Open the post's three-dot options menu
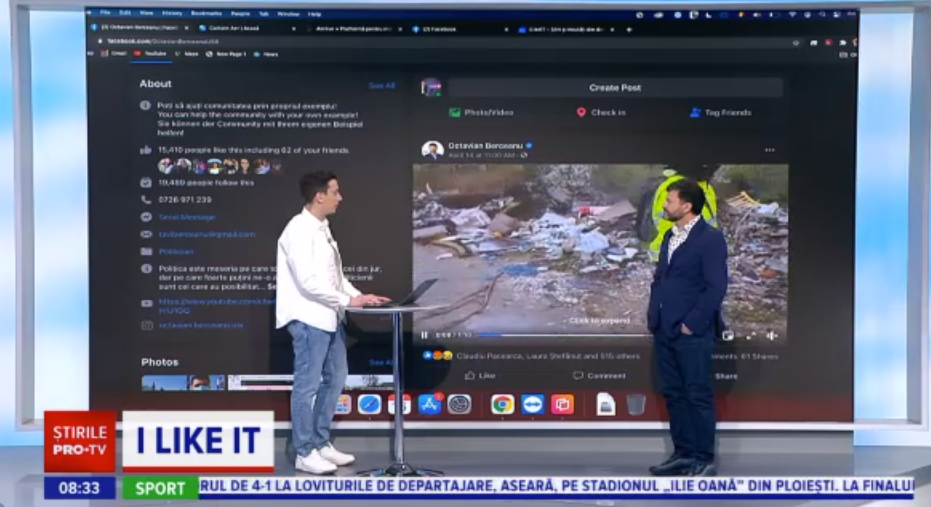The width and height of the screenshot is (931, 507). (x=769, y=150)
